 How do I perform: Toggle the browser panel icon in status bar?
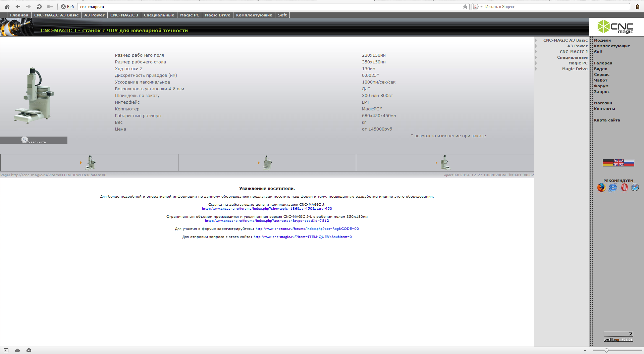(x=6, y=350)
